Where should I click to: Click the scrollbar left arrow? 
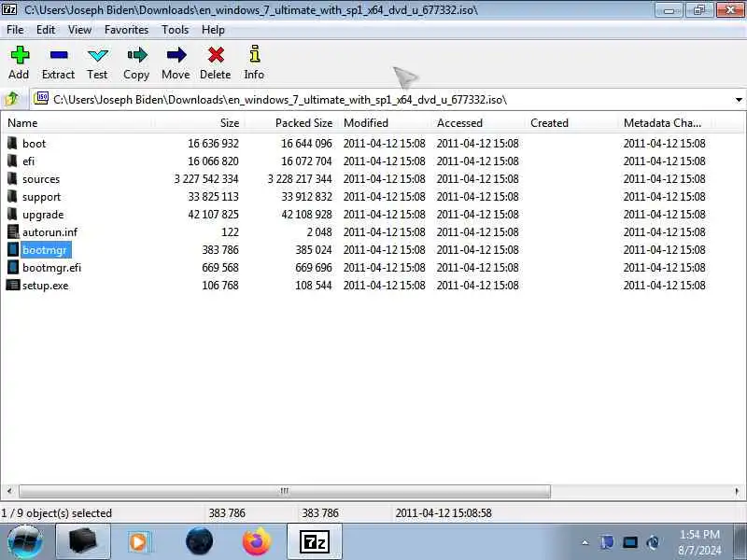click(x=9, y=491)
